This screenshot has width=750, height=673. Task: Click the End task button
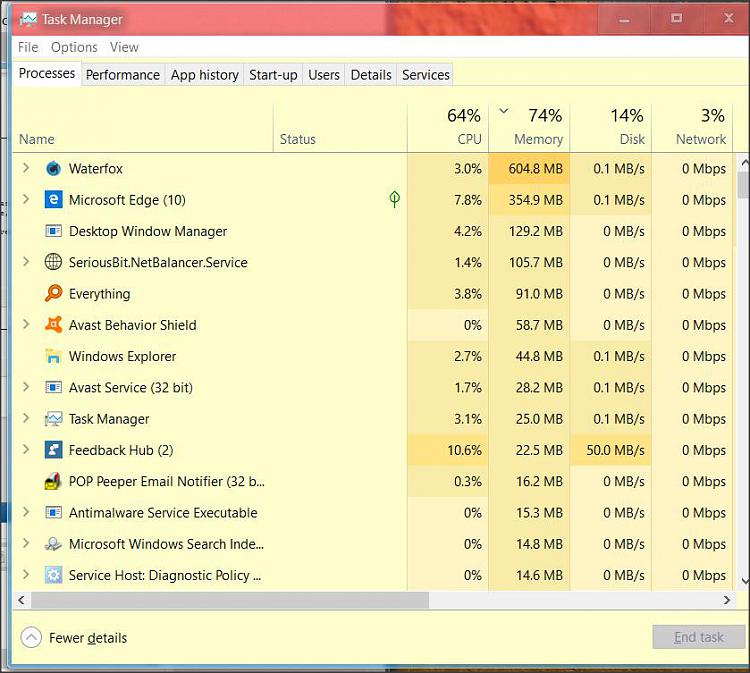(x=698, y=637)
